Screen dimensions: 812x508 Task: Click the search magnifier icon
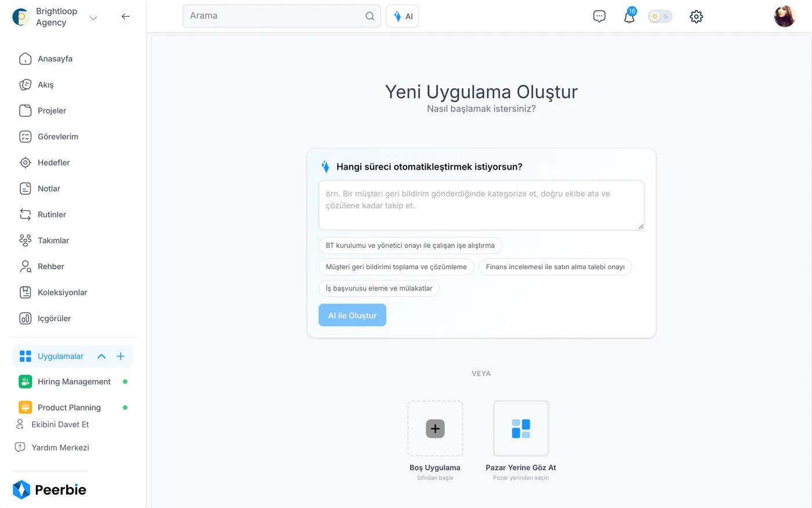tap(369, 16)
